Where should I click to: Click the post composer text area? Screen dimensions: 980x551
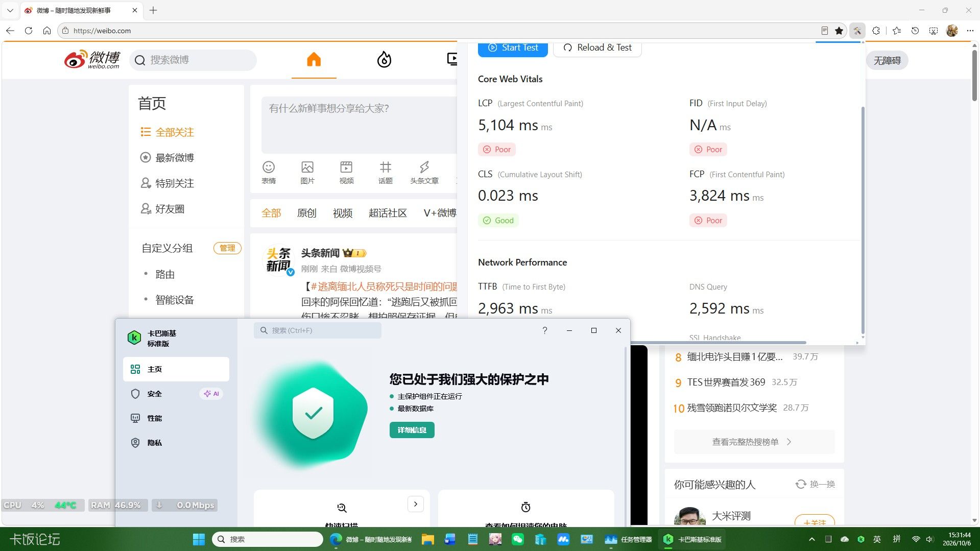(359, 125)
